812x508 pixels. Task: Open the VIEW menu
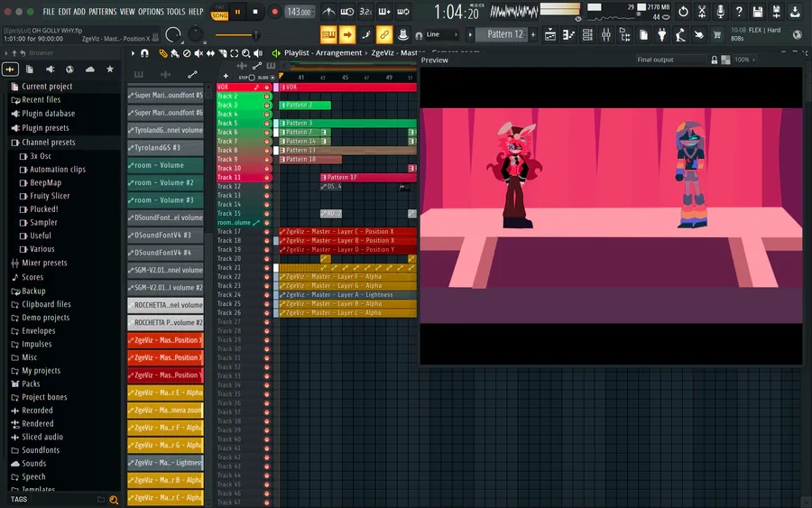[127, 12]
